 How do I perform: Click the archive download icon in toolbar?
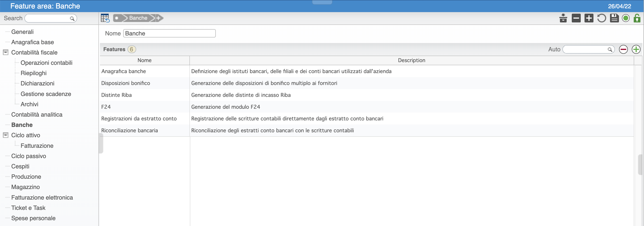tap(563, 18)
